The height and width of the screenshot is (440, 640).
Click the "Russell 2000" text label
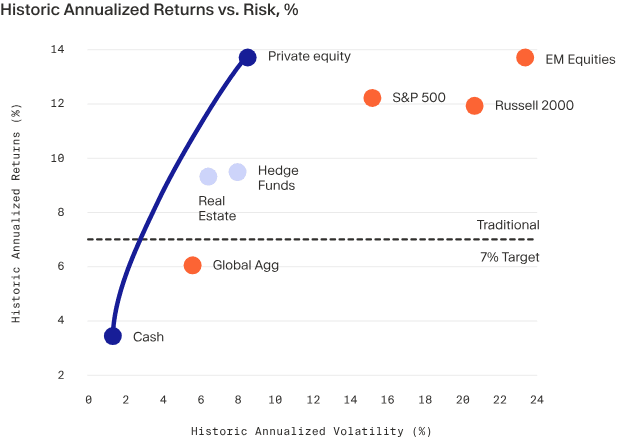click(x=533, y=105)
